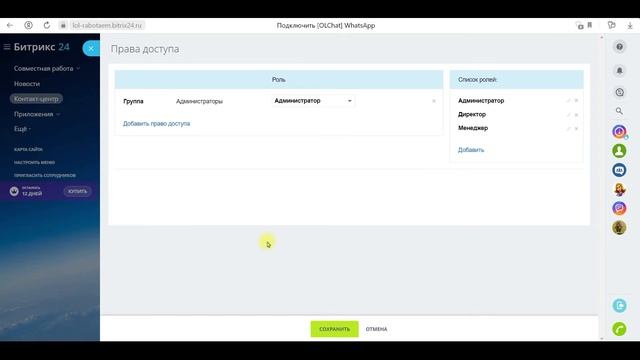The image size is (640, 360).
Task: Click Добавить under the roles list
Action: [471, 150]
